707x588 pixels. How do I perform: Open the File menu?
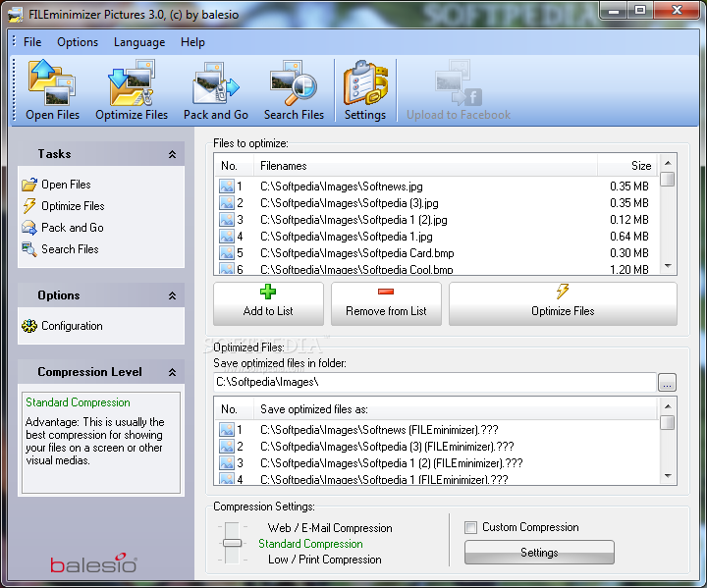pyautogui.click(x=32, y=42)
